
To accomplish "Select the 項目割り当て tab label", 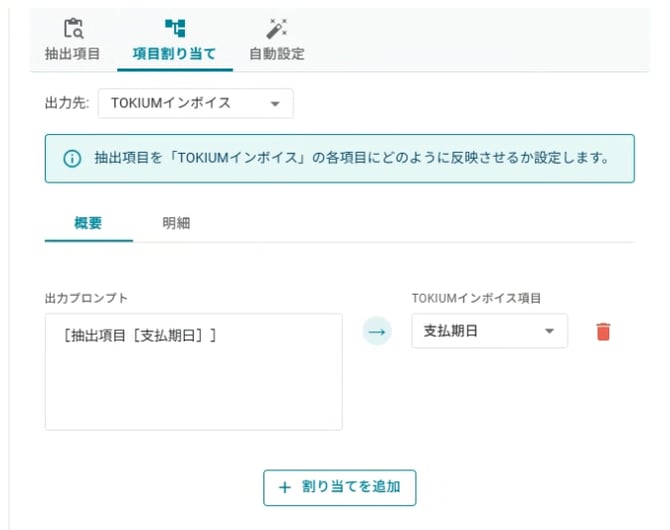I will coord(174,54).
